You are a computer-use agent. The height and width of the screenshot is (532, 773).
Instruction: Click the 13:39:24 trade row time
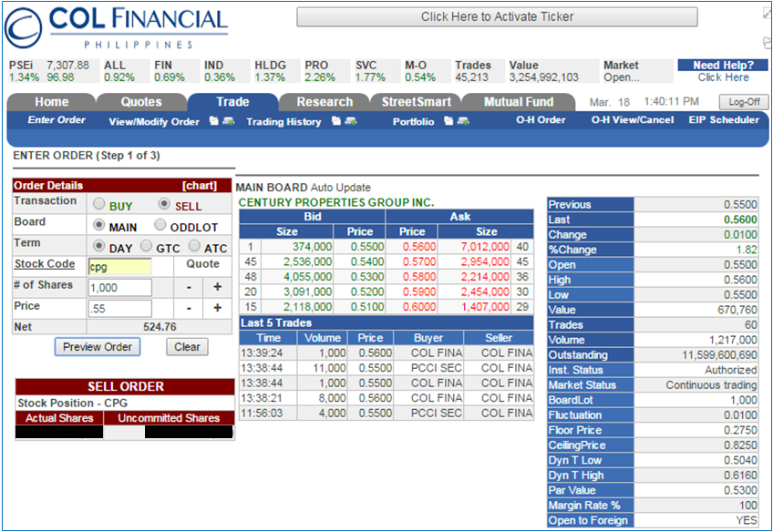262,353
